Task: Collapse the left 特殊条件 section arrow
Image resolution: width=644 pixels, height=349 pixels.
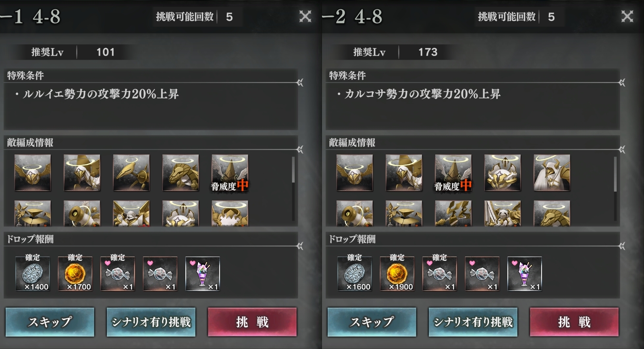Action: [300, 83]
